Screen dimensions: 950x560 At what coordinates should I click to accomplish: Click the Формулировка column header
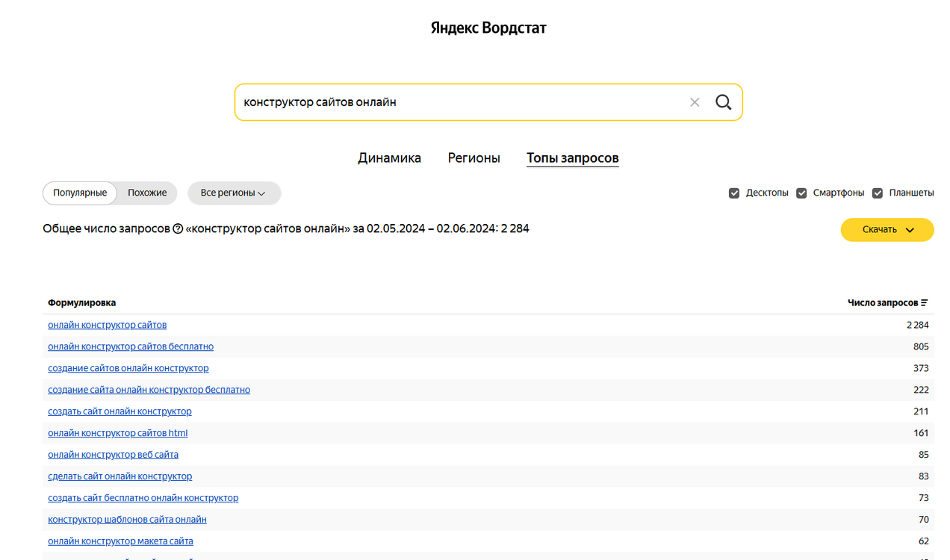coord(82,303)
